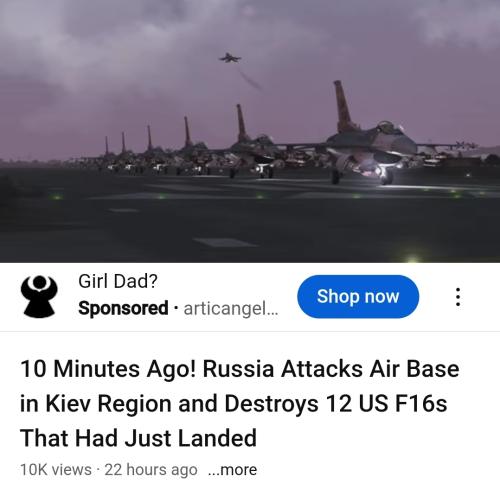The image size is (500, 496).
Task: Play the airbase video thumbnail
Action: coord(250,131)
